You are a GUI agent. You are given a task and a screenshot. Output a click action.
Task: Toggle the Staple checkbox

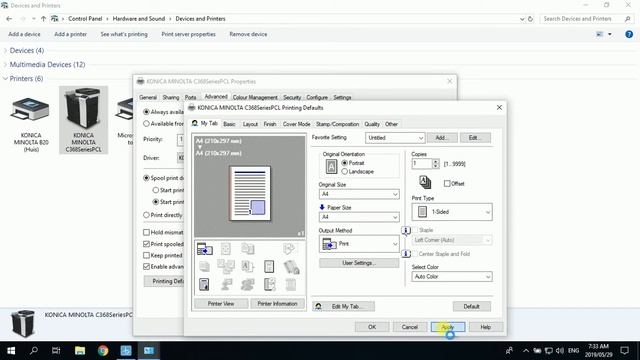(x=415, y=230)
